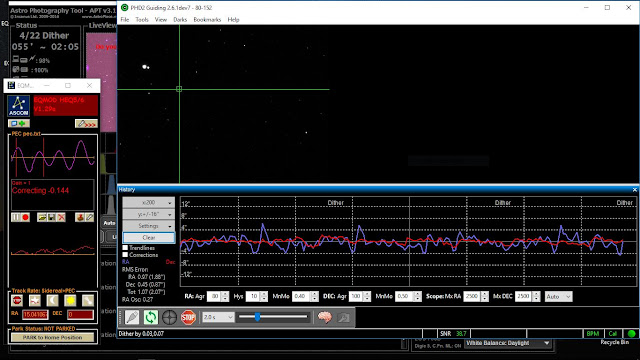Expand the Settings dropdown in History panel

(x=149, y=226)
